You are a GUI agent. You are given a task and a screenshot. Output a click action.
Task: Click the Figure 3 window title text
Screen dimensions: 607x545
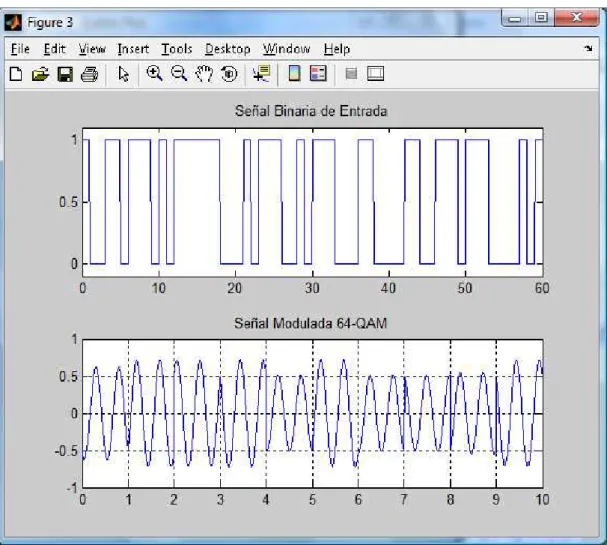(50, 22)
